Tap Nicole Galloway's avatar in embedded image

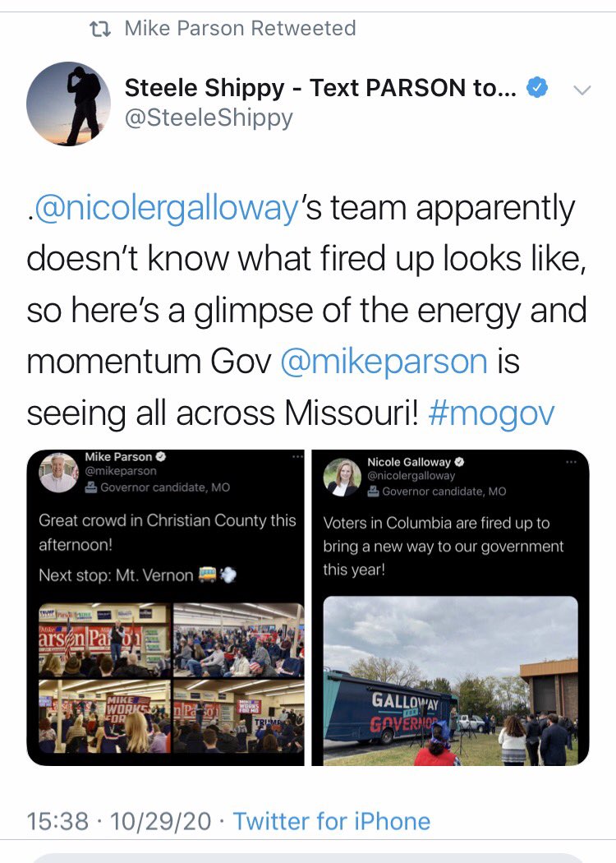(342, 478)
